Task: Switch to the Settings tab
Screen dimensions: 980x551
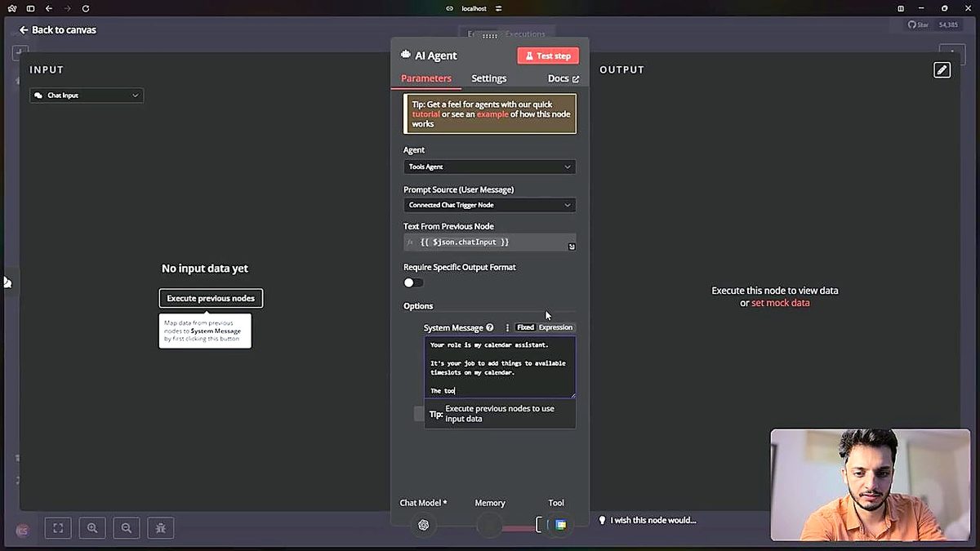Action: [x=488, y=78]
